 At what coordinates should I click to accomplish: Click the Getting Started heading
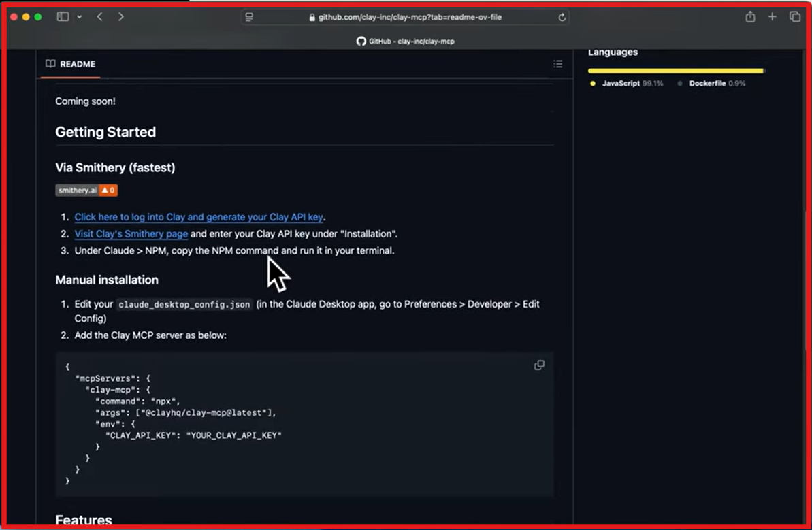pos(105,132)
